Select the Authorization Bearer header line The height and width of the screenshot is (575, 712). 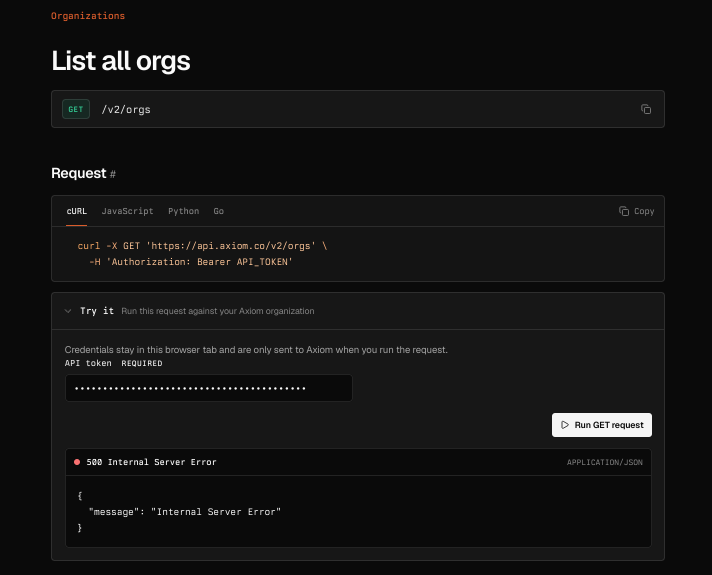[x=191, y=262]
